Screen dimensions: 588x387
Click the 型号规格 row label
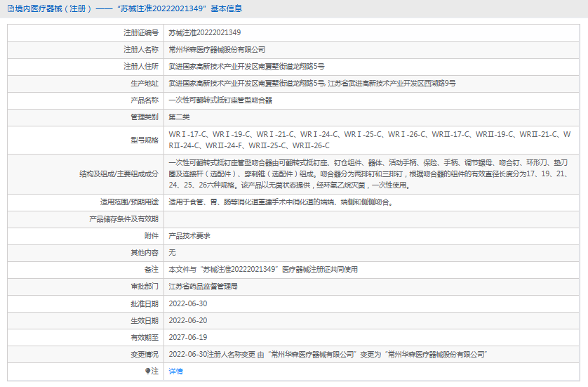click(145, 140)
